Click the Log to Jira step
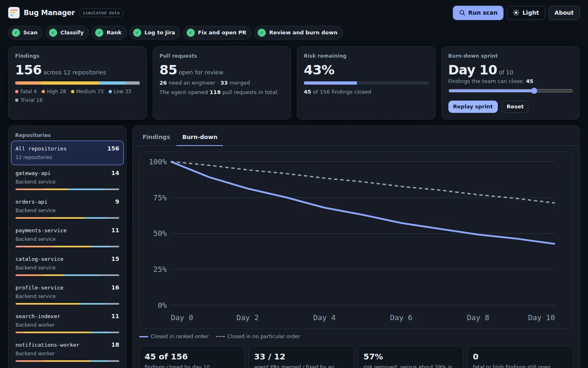 point(155,33)
